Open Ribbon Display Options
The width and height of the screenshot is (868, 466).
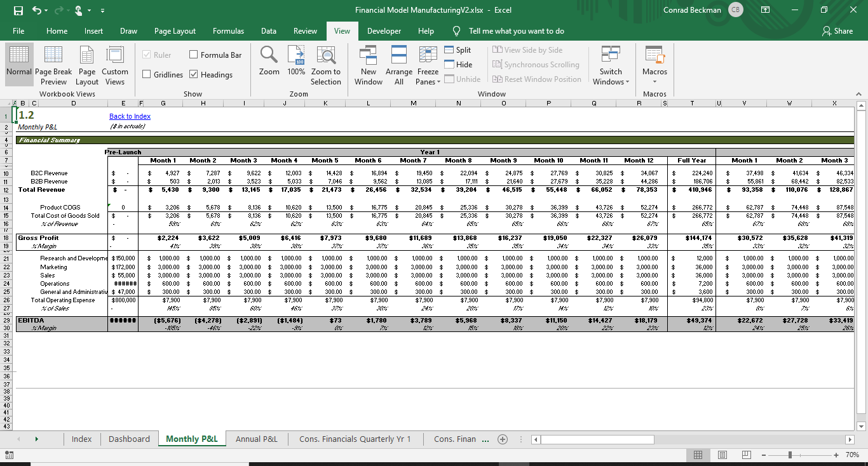[765, 10]
